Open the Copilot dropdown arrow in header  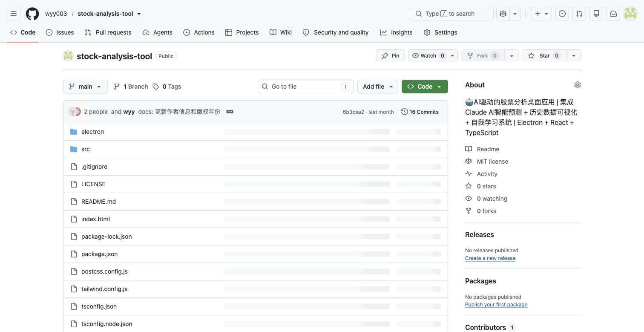click(515, 14)
